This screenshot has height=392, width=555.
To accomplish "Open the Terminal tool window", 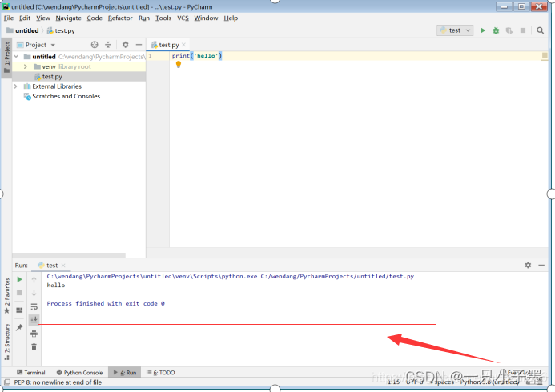I will (31, 373).
